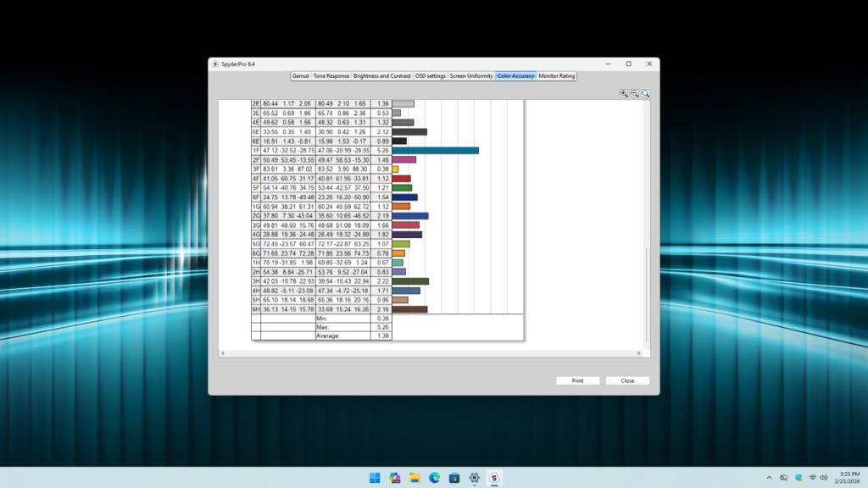Open Microsoft Store from the taskbar
868x488 pixels.
pos(454,478)
